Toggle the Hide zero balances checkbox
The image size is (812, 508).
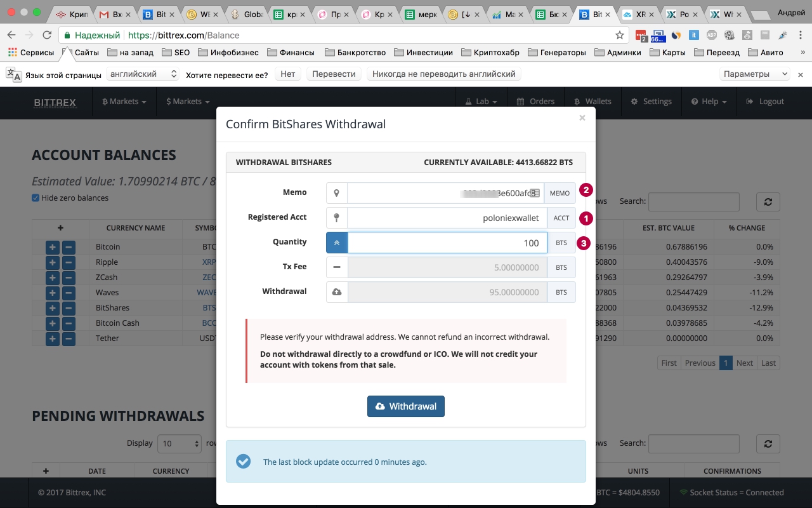tap(36, 198)
